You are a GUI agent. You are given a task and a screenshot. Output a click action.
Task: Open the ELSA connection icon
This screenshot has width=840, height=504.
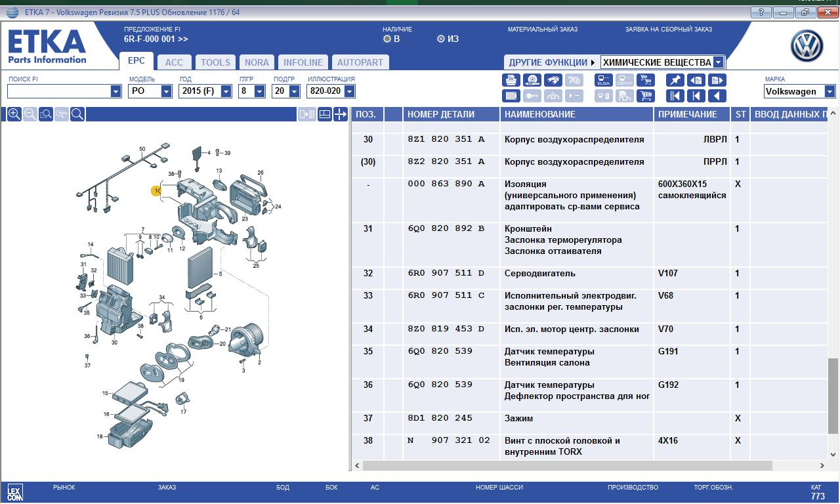pos(604,80)
